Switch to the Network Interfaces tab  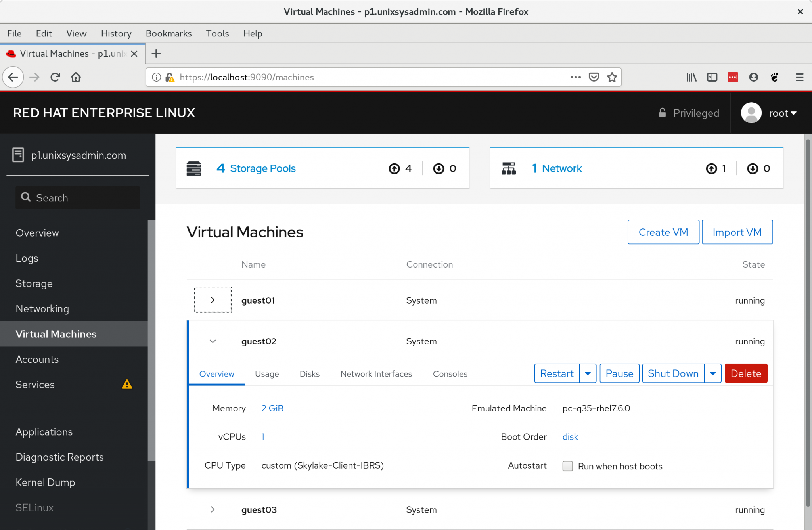(x=376, y=373)
